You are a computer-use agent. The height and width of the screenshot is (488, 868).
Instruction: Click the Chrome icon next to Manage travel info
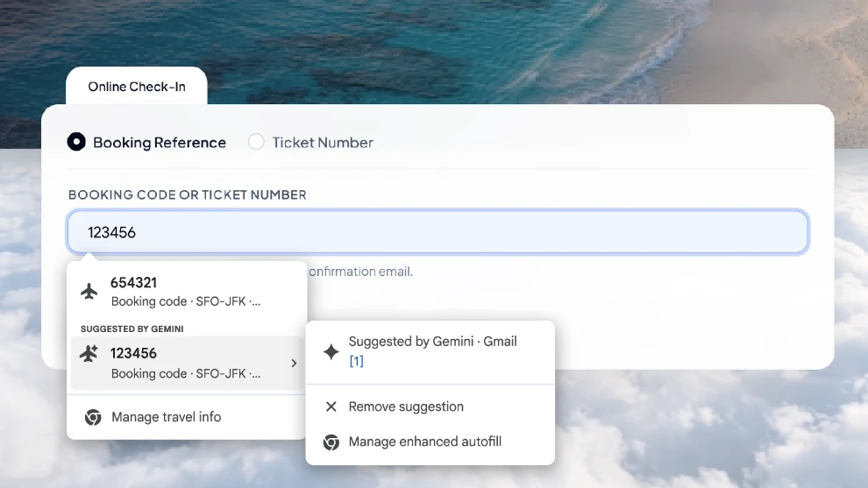pyautogui.click(x=93, y=417)
